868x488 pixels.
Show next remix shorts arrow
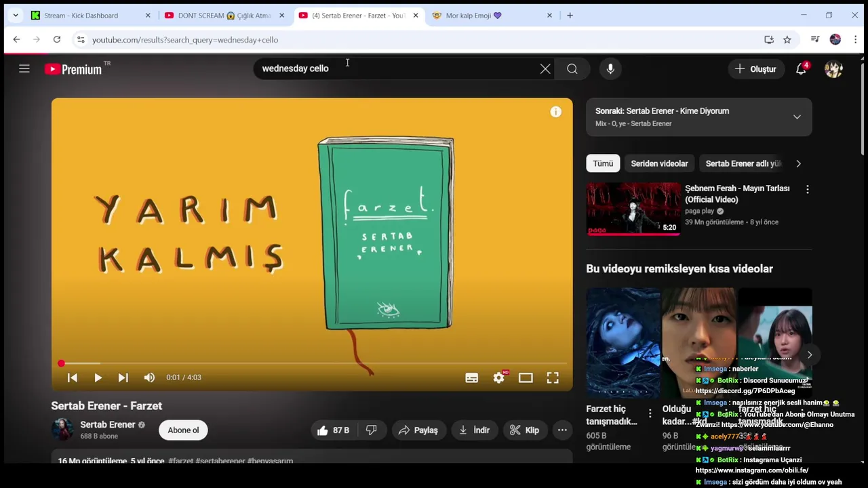(x=809, y=354)
